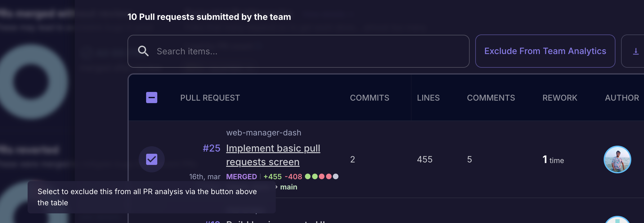Uncheck the checkbox for PR #25
The width and height of the screenshot is (644, 223).
click(152, 159)
